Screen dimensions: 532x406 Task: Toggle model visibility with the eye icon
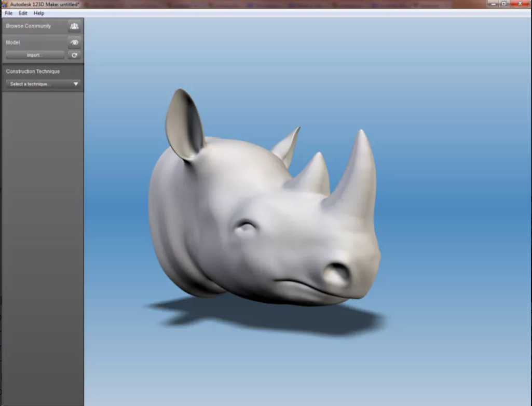(74, 43)
